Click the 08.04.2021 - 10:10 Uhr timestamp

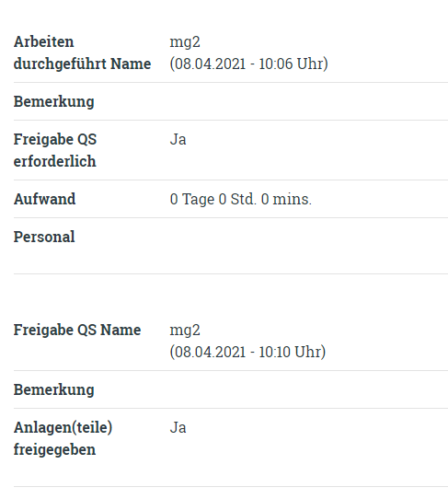247,352
